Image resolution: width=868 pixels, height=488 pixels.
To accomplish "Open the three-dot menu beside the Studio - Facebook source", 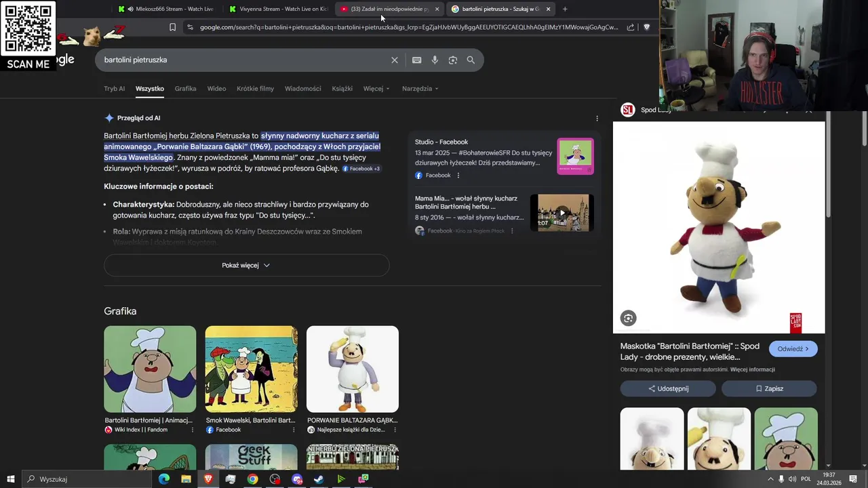I will [x=458, y=176].
